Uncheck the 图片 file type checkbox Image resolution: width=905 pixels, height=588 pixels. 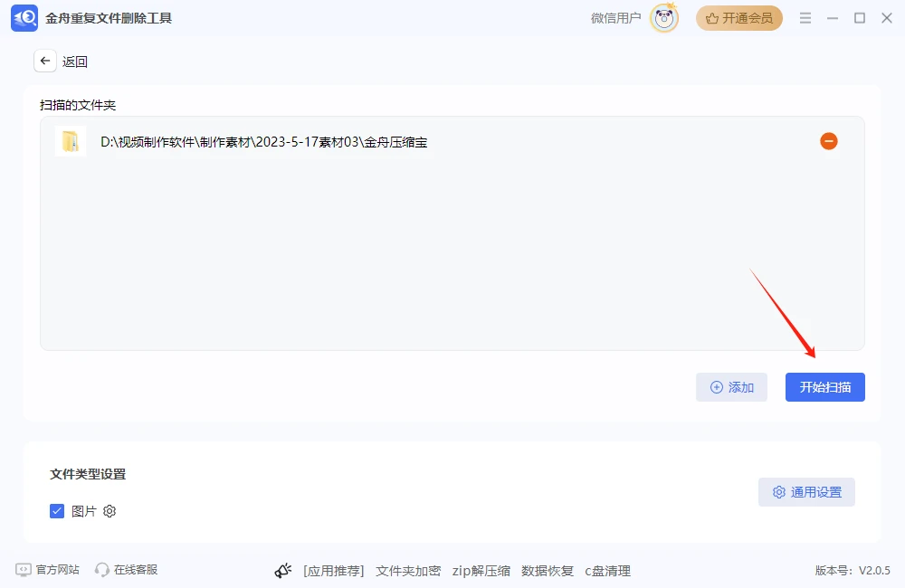tap(56, 511)
